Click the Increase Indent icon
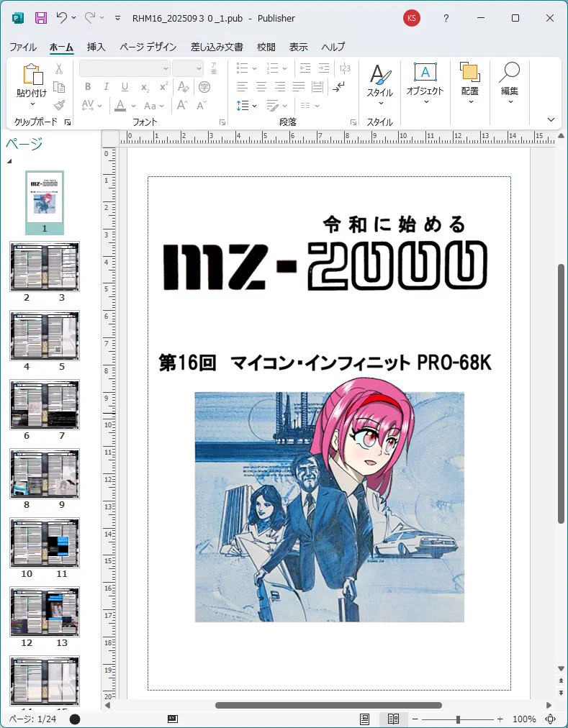Screen dimensions: 568x728 324,68
